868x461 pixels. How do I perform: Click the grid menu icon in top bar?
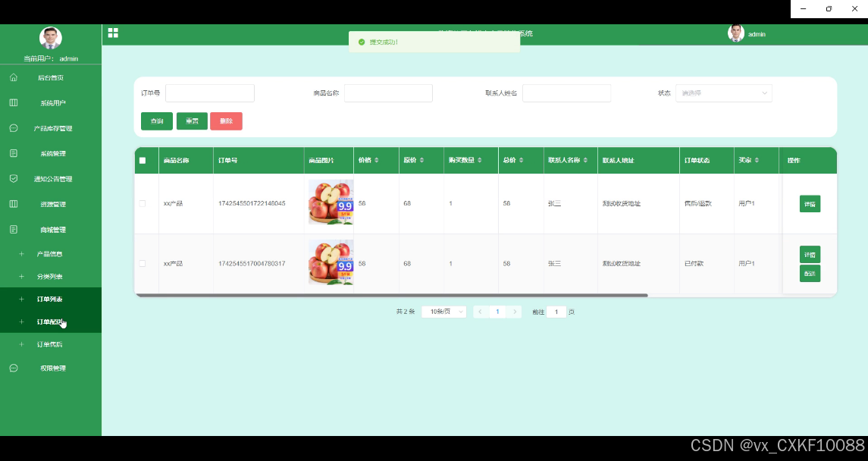[113, 33]
